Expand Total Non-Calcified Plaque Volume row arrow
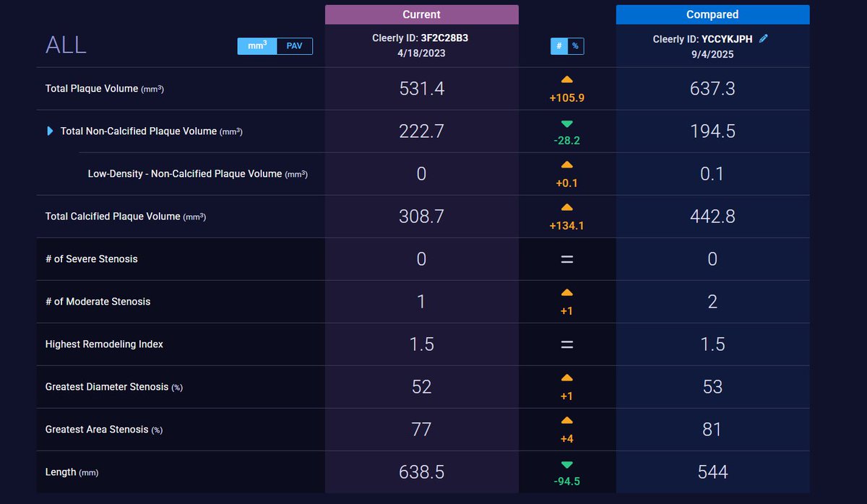Viewport: 867px width, 504px height. coord(50,131)
